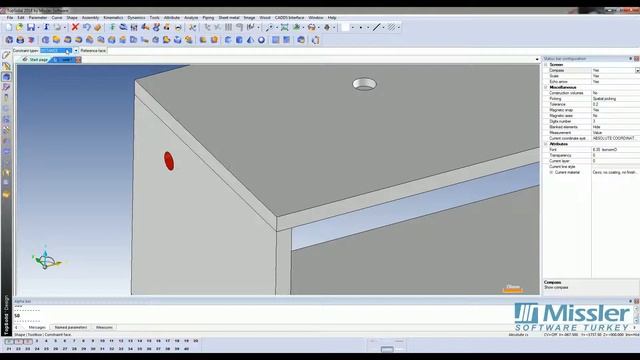The height and width of the screenshot is (360, 640).
Task: Collapse the Miscellaneous section
Action: click(x=546, y=87)
